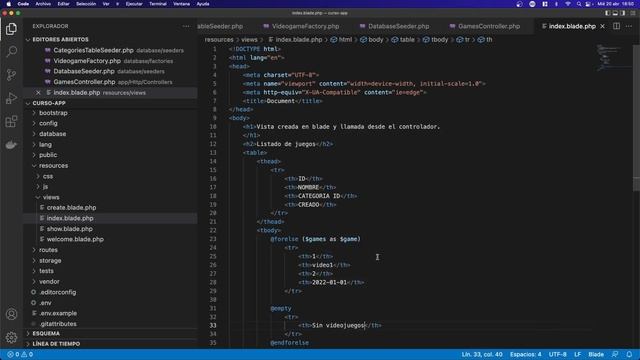This screenshot has height=360, width=640.
Task: Expand the public folder
Action: 48,155
